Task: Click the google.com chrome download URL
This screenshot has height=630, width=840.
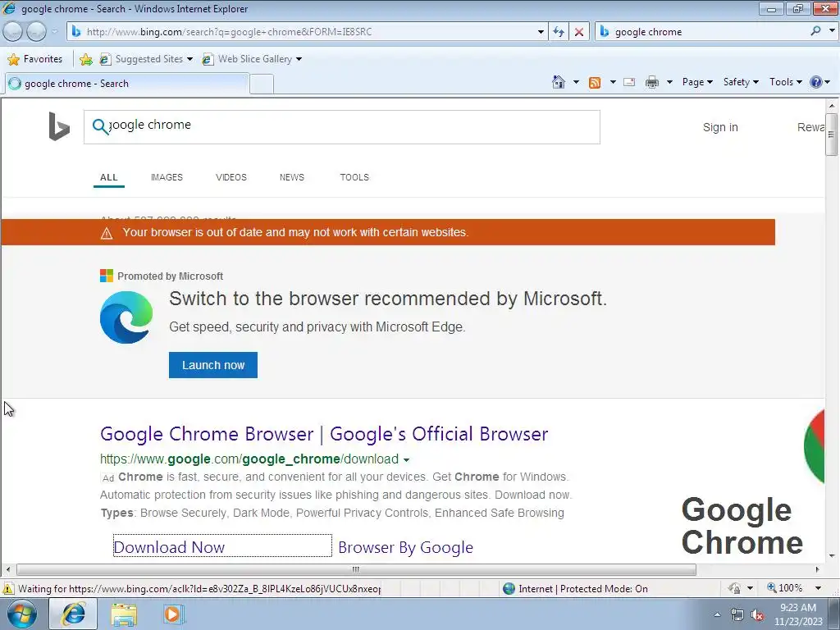Action: pyautogui.click(x=249, y=459)
